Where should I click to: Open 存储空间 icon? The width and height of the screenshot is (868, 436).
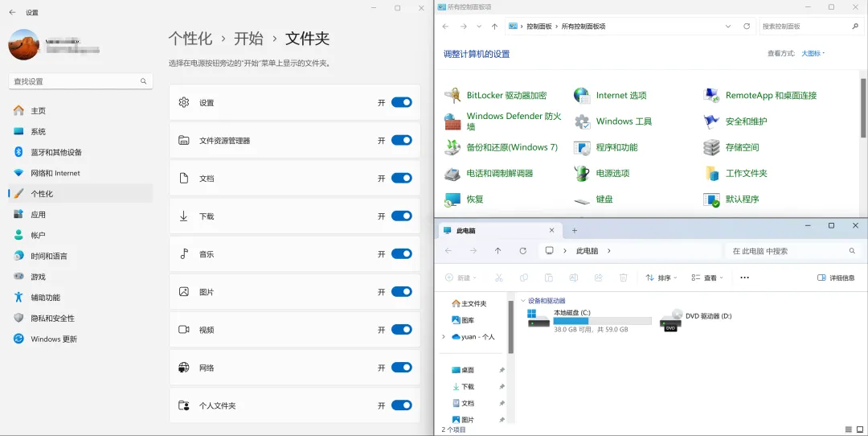[x=711, y=147]
